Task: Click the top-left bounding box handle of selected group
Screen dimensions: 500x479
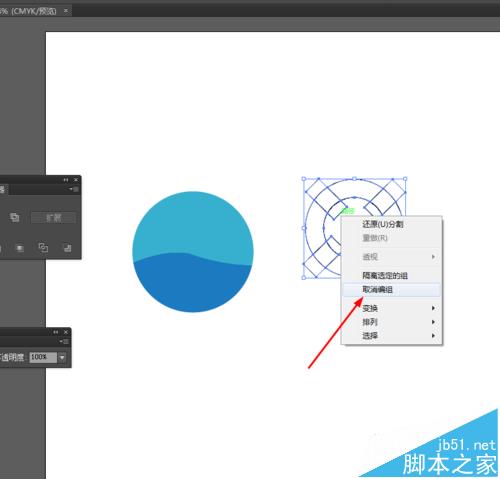Action: (x=304, y=179)
